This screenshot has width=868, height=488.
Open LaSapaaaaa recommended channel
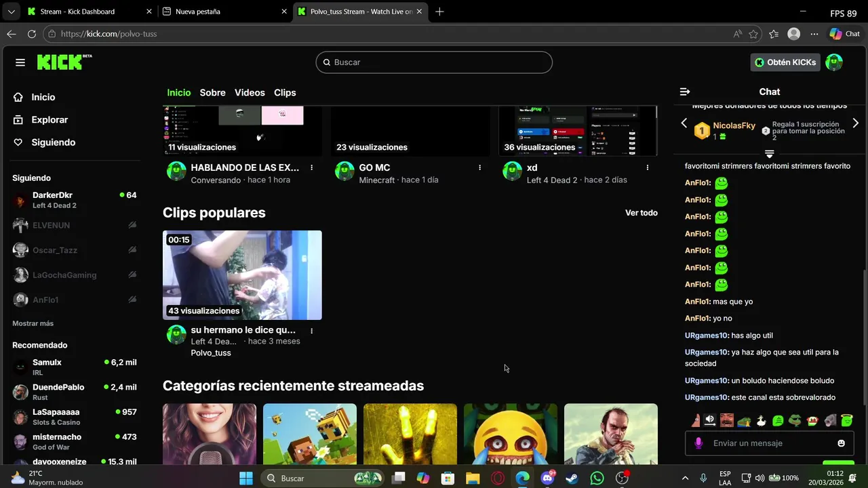point(75,417)
